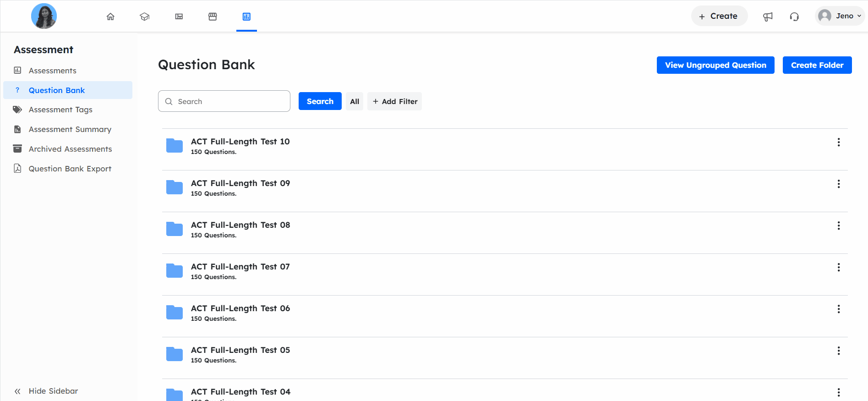
Task: Click folder icon for Test 05
Action: (x=175, y=354)
